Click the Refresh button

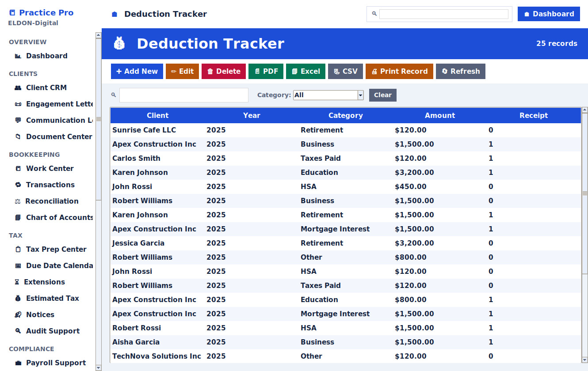click(x=461, y=72)
